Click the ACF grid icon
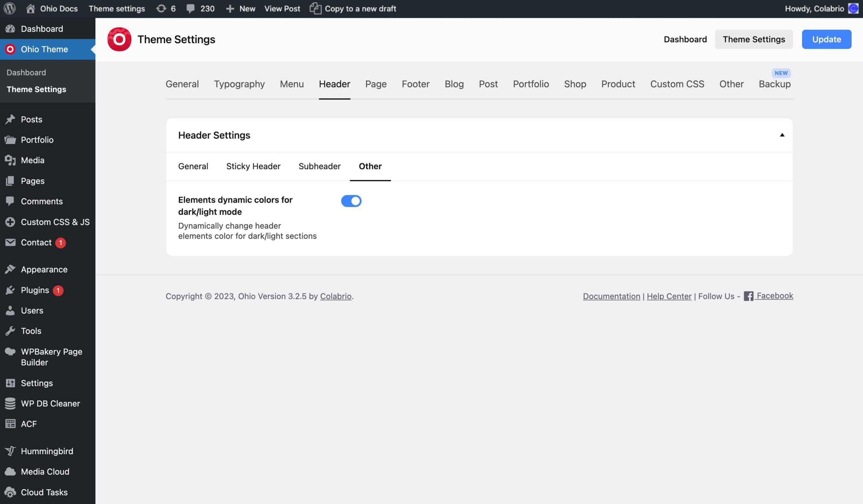This screenshot has width=863, height=504. 10,424
